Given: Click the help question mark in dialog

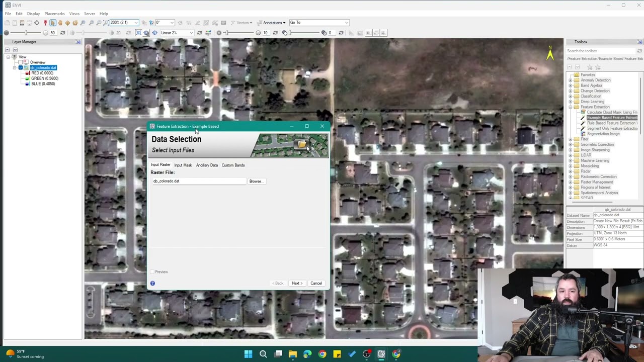Looking at the screenshot, I should pos(152,283).
